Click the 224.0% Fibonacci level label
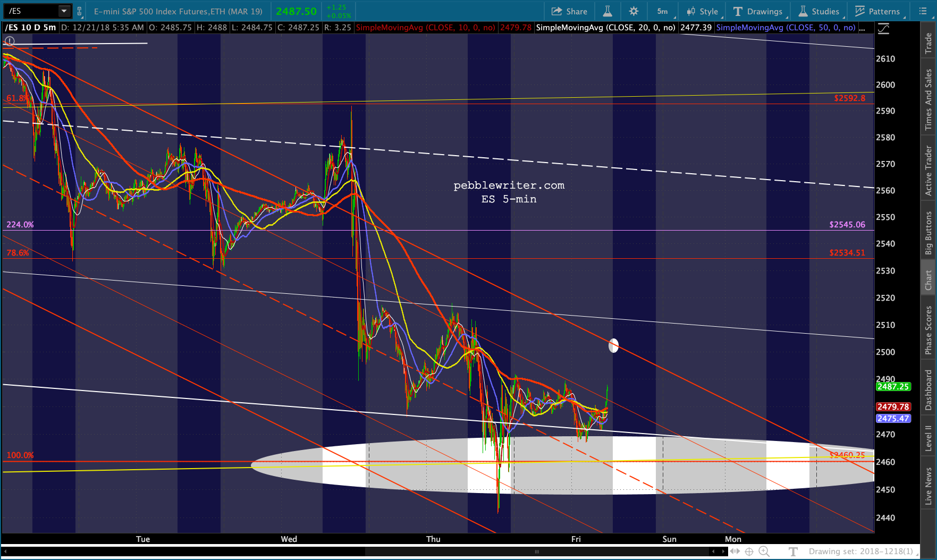 20,225
